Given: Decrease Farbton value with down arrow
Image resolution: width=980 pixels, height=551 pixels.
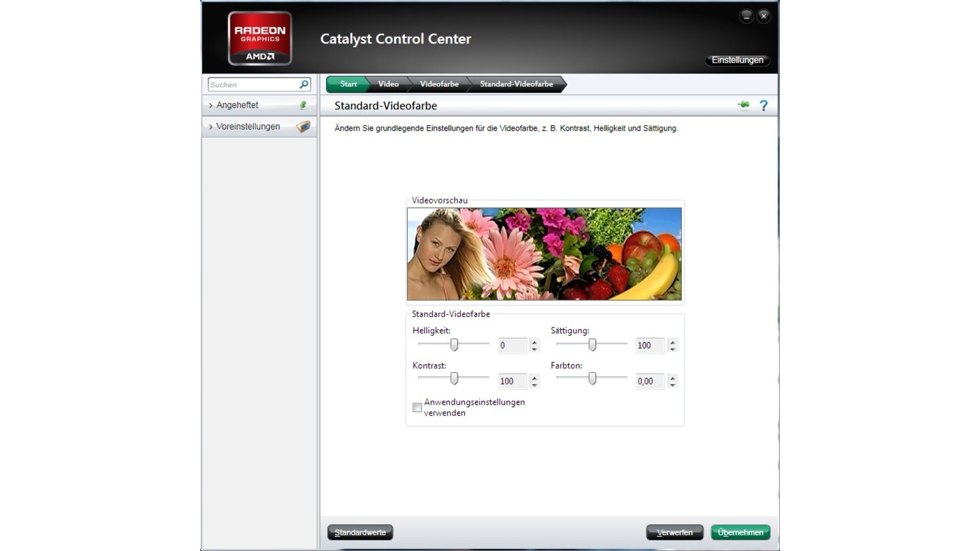Looking at the screenshot, I should pos(672,384).
